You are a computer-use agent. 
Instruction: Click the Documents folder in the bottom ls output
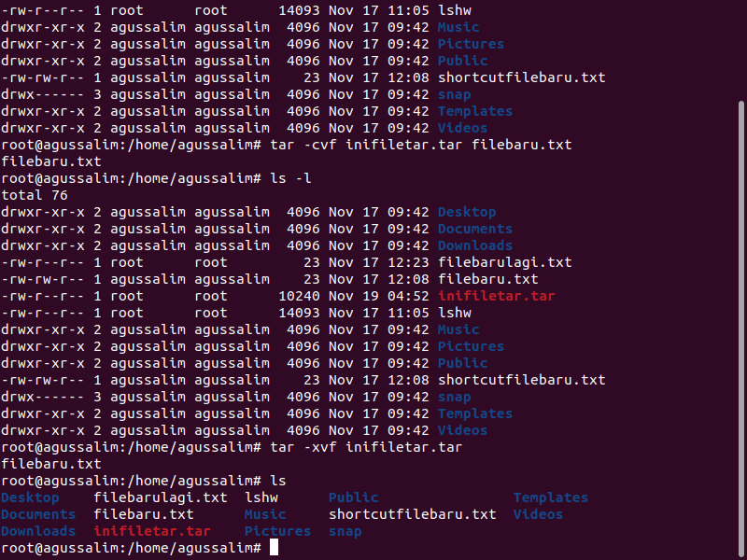point(38,514)
